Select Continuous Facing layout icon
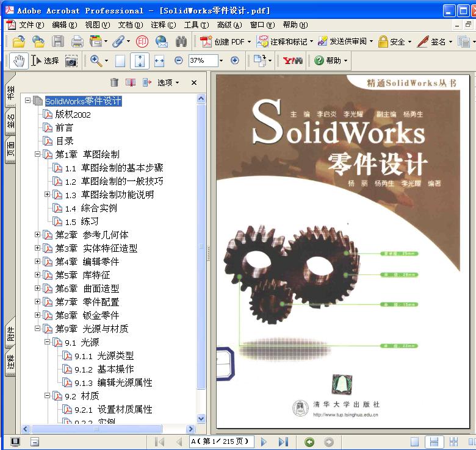The image size is (476, 450). click(453, 441)
